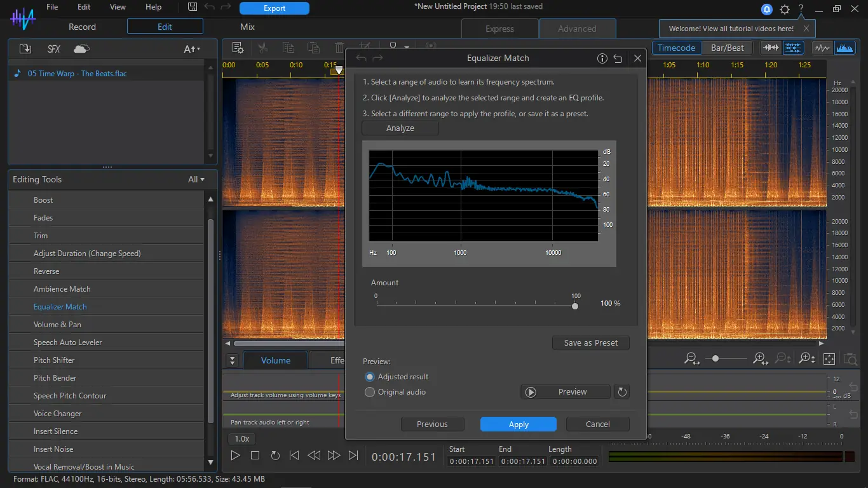The width and height of the screenshot is (868, 488).
Task: Click the info icon in Equalizer Match
Action: (x=602, y=58)
